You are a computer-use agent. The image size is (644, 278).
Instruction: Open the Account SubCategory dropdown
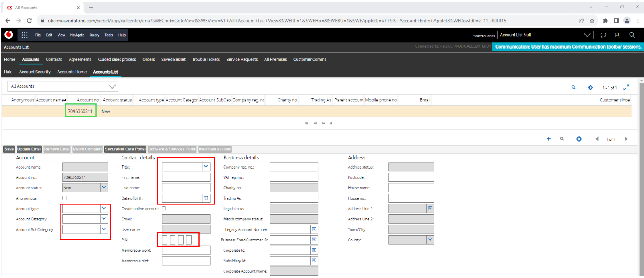(104, 229)
